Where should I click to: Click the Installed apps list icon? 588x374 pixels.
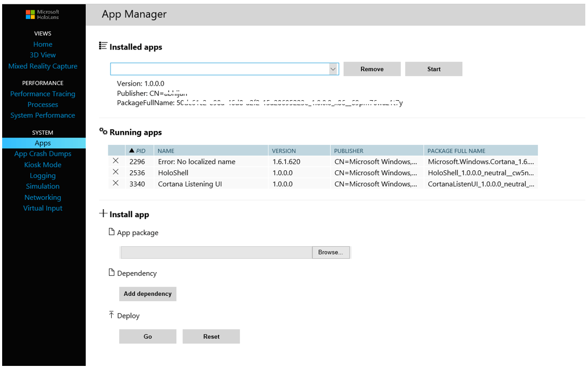coord(102,46)
